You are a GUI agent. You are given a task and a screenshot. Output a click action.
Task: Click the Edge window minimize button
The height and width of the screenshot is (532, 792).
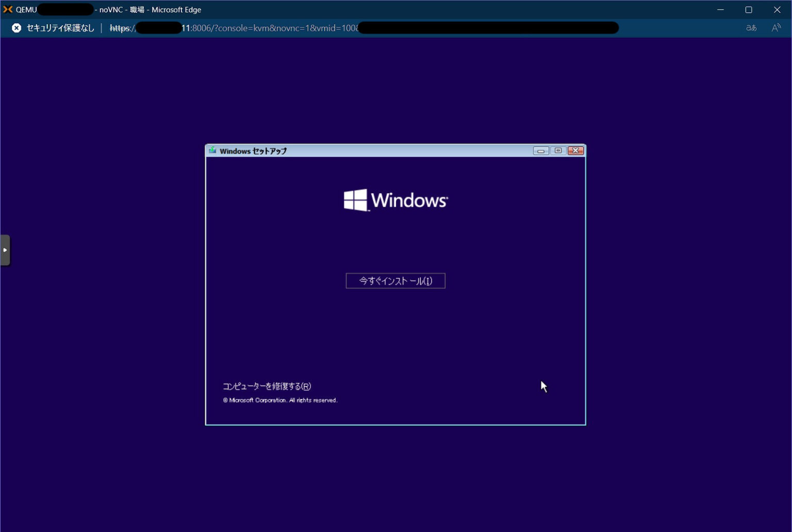pos(720,9)
